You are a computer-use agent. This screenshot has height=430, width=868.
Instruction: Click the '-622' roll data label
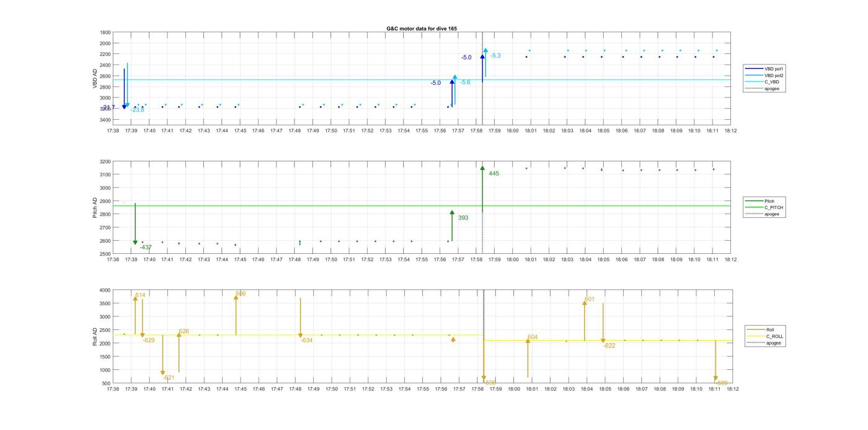(609, 346)
